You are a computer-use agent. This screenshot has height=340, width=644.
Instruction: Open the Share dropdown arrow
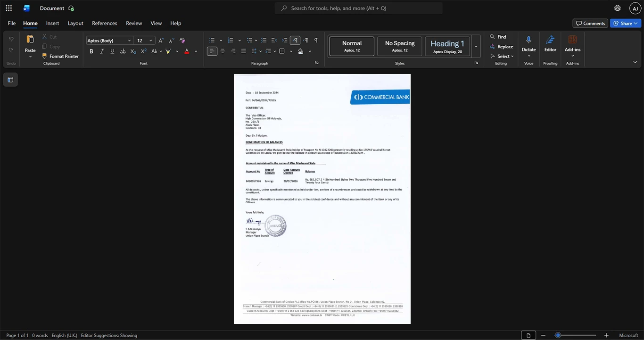636,23
